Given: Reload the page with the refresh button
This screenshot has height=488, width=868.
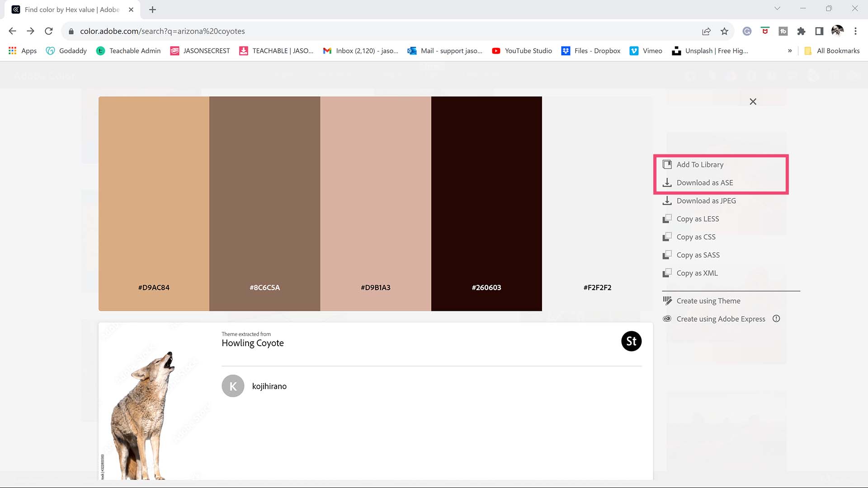Looking at the screenshot, I should [49, 31].
